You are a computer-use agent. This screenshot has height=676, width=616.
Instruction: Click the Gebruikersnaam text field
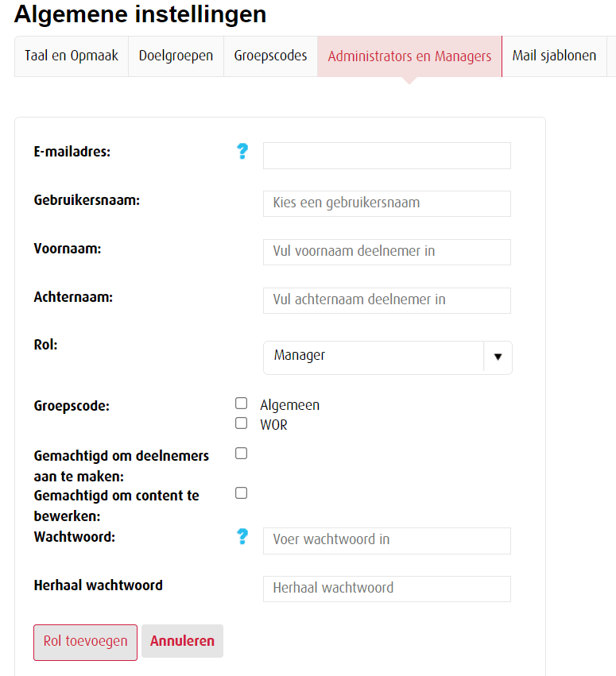coord(386,203)
